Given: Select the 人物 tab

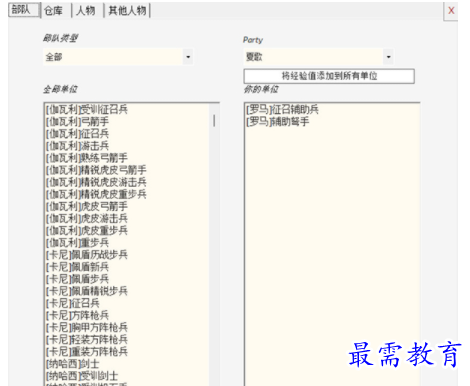Looking at the screenshot, I should click(x=86, y=11).
